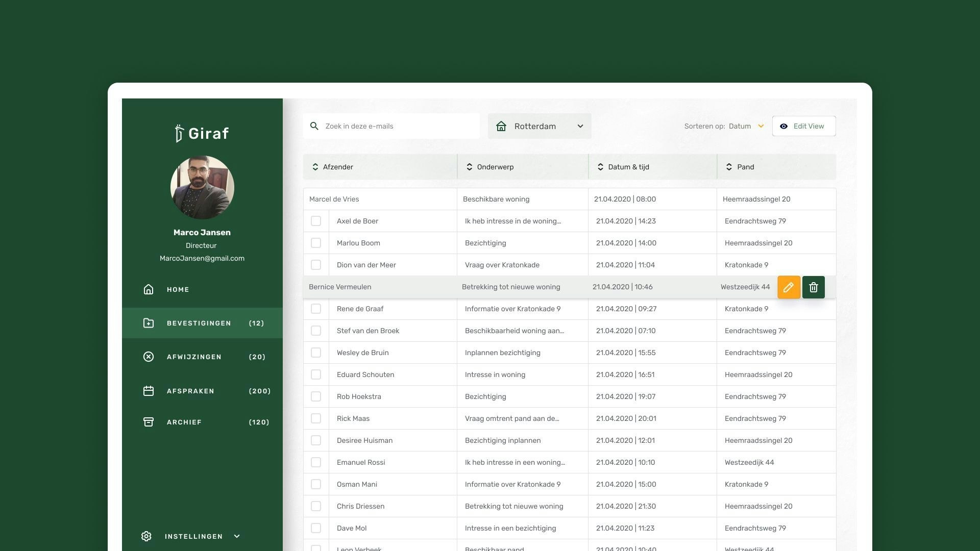Click the orange pencil edit icon
The image size is (980, 551).
tap(789, 287)
